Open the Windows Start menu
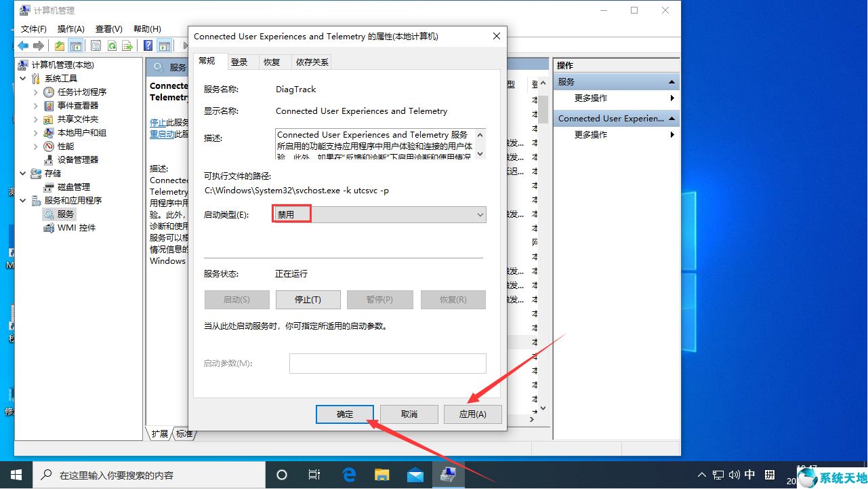 (x=16, y=475)
